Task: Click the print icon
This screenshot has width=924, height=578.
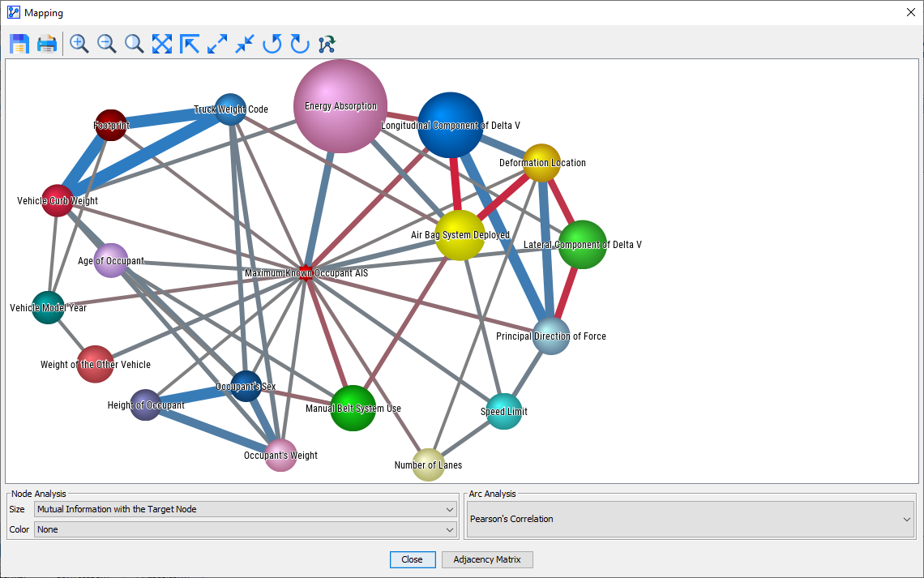Action: tap(47, 44)
